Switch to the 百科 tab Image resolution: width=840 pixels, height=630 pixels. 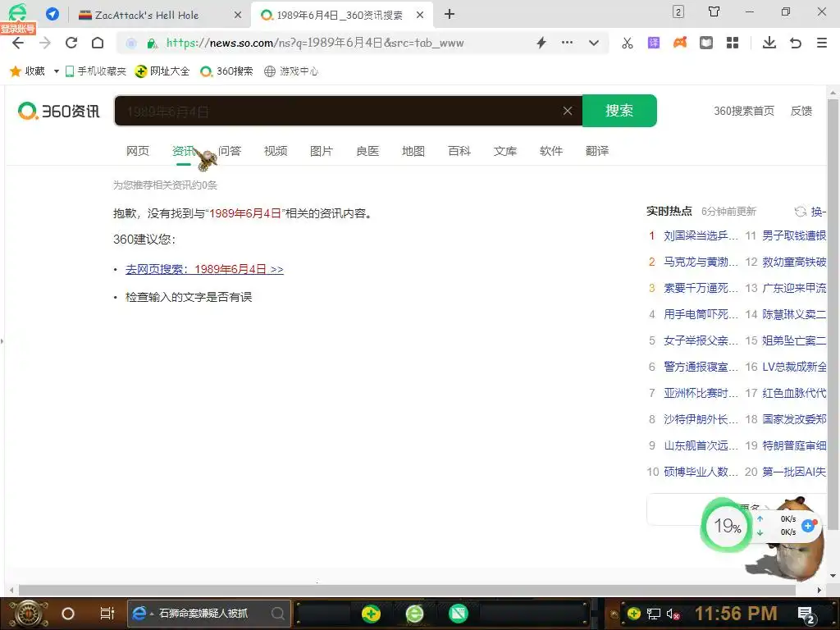pos(459,151)
